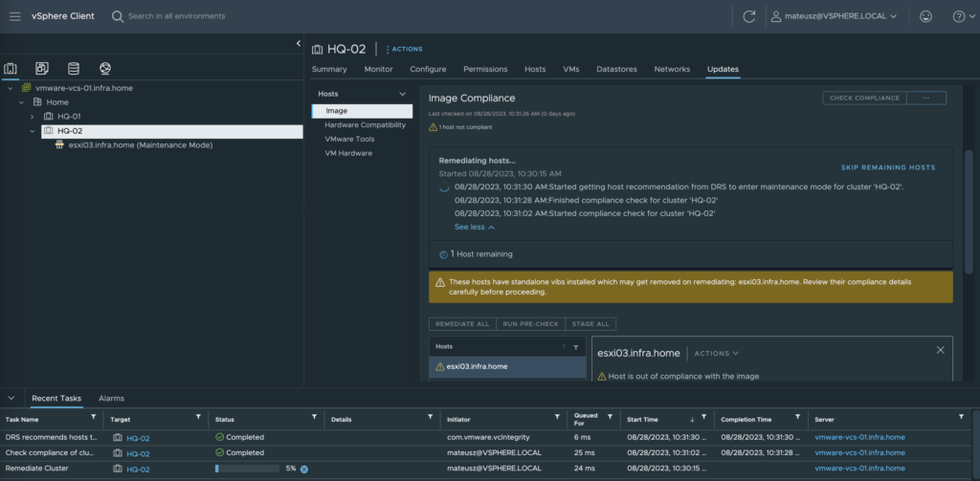Image resolution: width=980 pixels, height=481 pixels.
Task: Open the Summary tab
Action: coord(329,70)
